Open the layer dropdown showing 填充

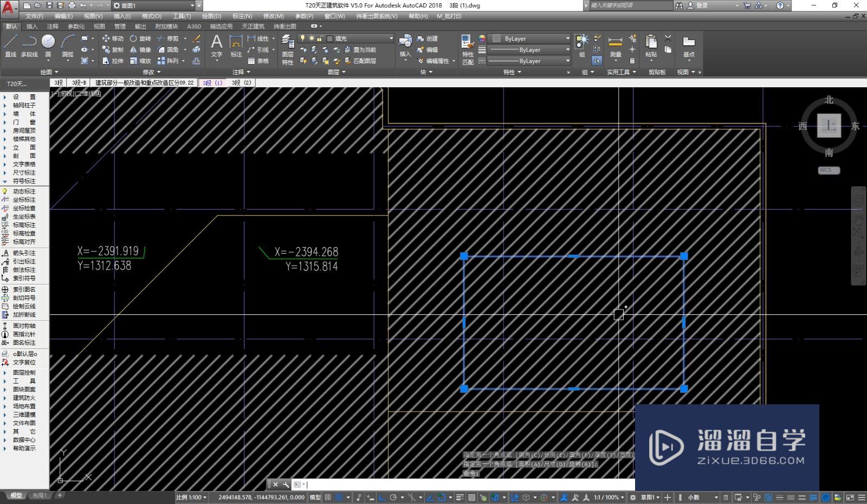point(346,38)
